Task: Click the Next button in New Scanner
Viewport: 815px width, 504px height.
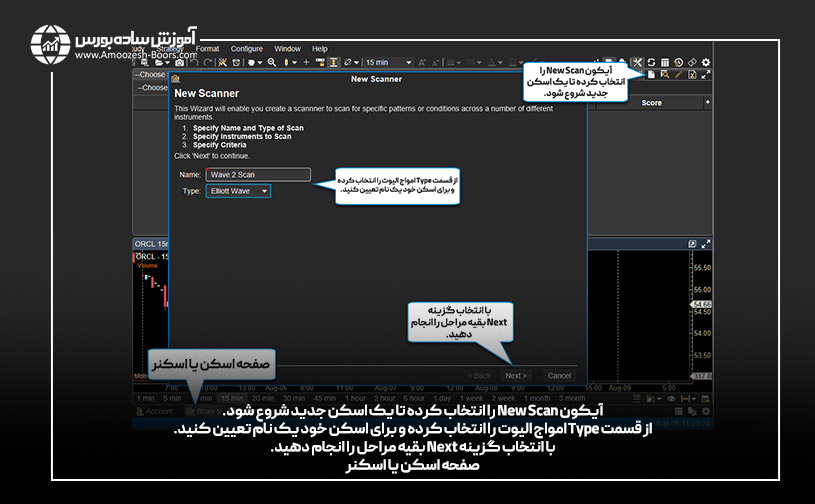Action: 516,376
